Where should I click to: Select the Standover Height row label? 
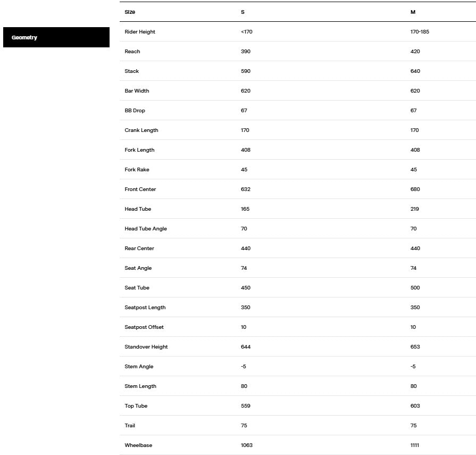click(146, 347)
